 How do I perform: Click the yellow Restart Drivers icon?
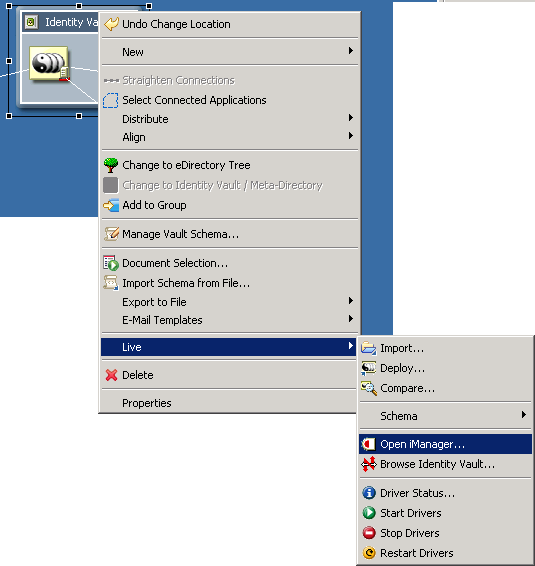[369, 553]
